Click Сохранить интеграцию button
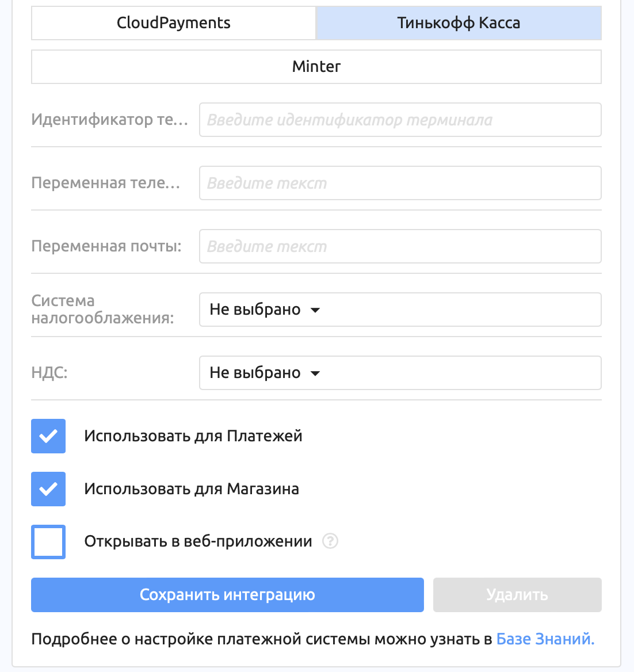 pos(228,595)
